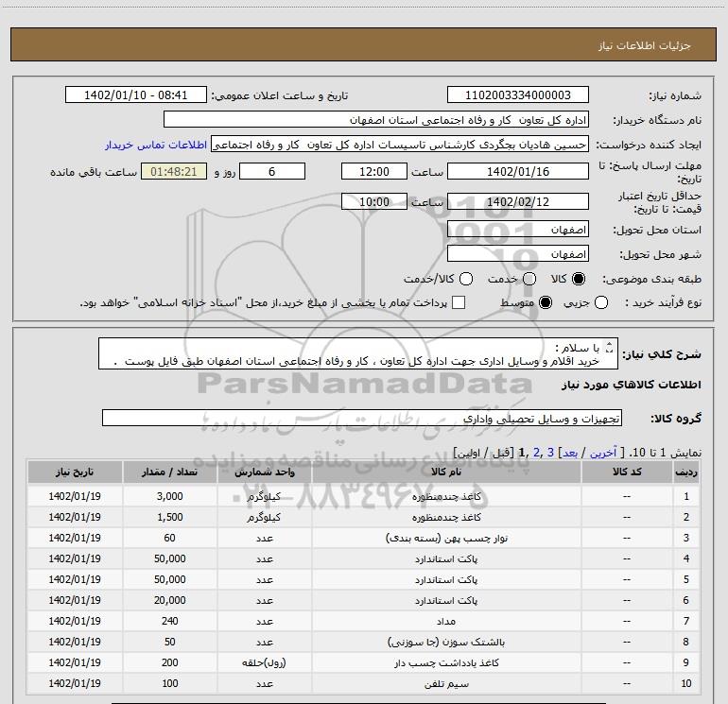
Task: Click the remaining time field 01:48:21
Action: point(174,171)
